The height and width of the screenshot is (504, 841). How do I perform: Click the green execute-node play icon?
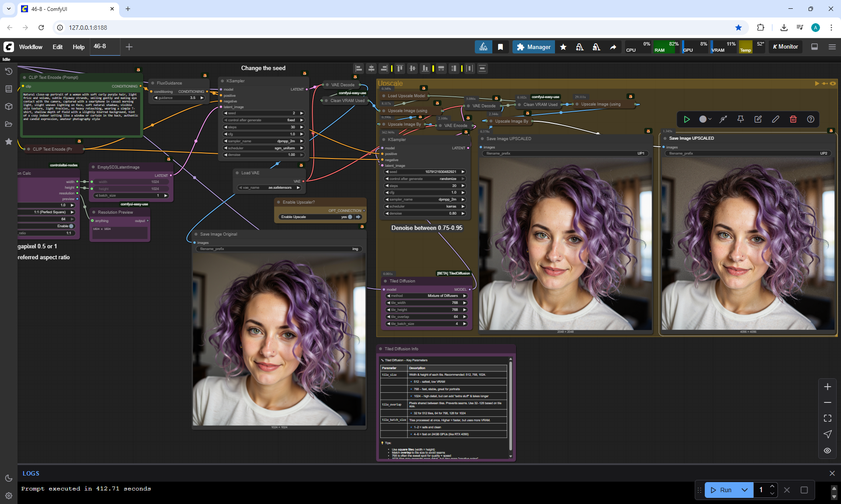point(687,119)
